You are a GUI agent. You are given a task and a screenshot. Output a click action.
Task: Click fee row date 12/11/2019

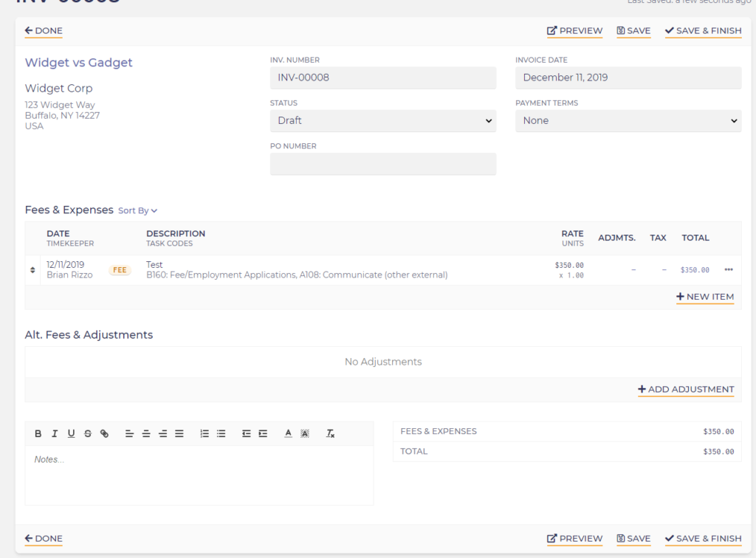click(x=65, y=264)
